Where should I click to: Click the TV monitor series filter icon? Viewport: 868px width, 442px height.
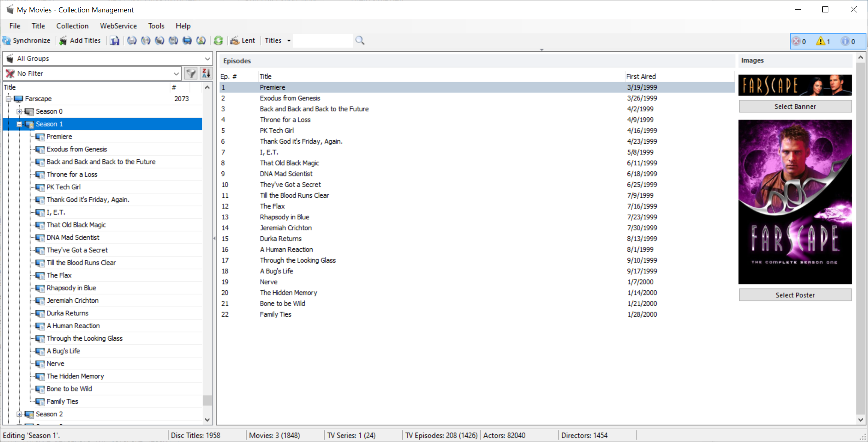point(187,40)
